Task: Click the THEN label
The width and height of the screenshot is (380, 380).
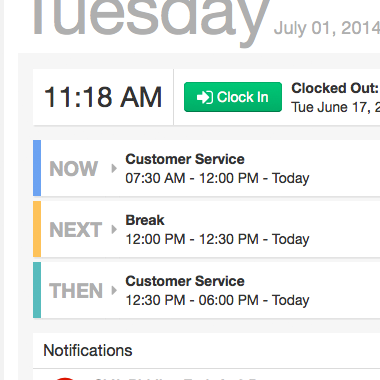Action: 76,291
